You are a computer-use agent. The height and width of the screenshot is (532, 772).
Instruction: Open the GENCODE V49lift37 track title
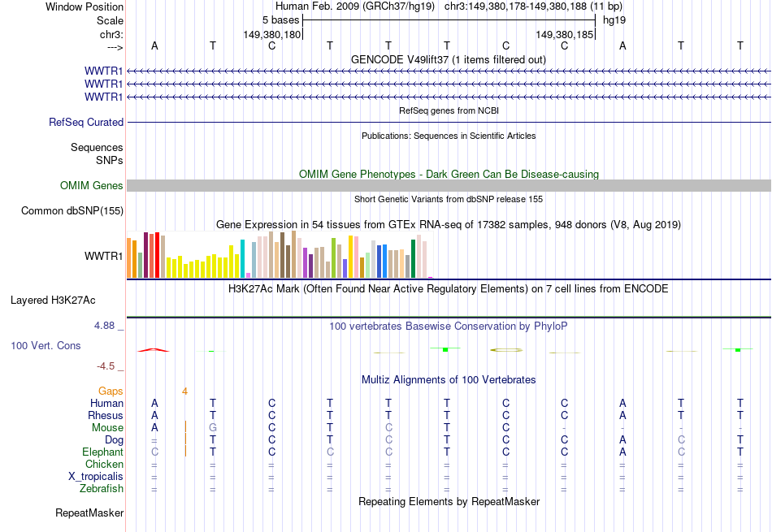[448, 59]
